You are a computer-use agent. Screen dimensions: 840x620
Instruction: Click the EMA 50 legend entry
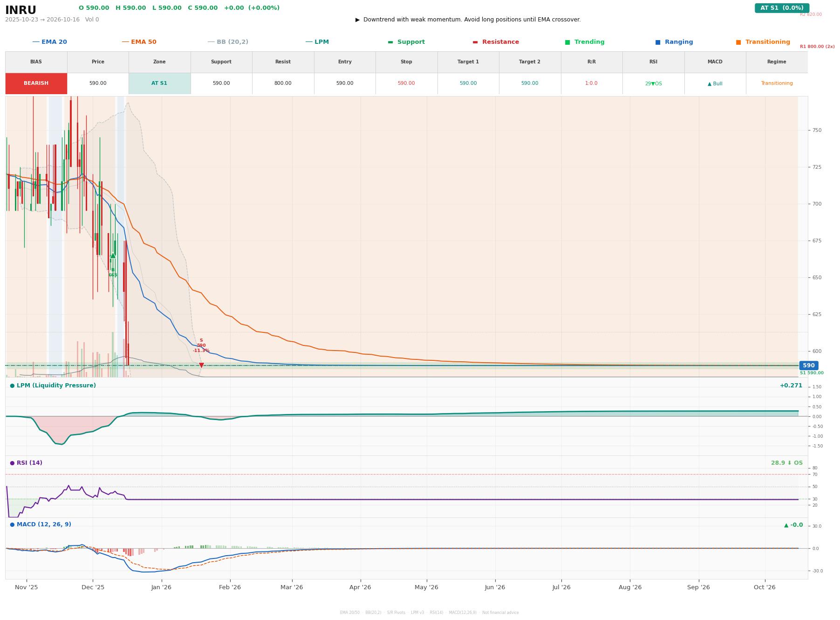point(139,42)
